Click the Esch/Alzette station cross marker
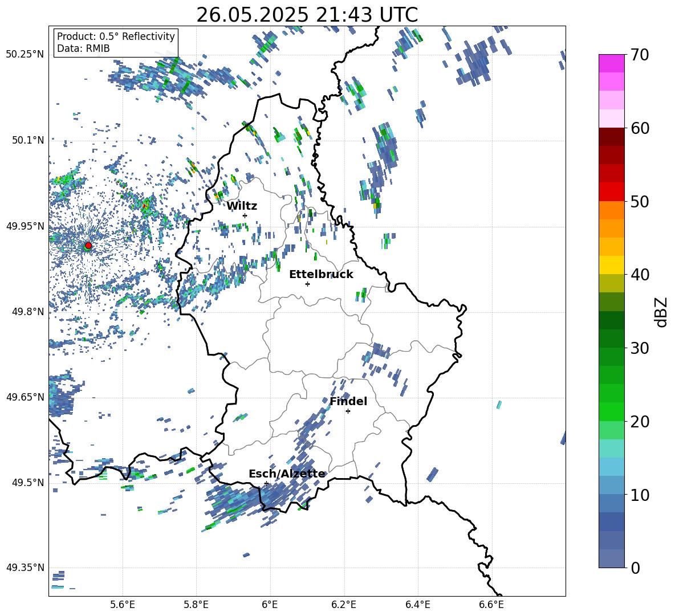 [x=266, y=483]
